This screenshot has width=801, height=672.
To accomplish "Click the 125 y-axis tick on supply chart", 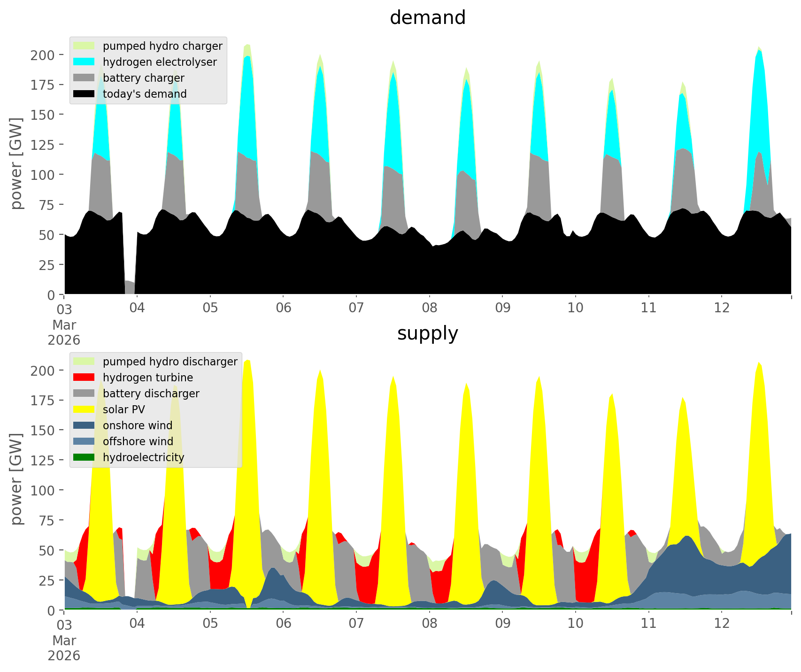I will pos(43,461).
